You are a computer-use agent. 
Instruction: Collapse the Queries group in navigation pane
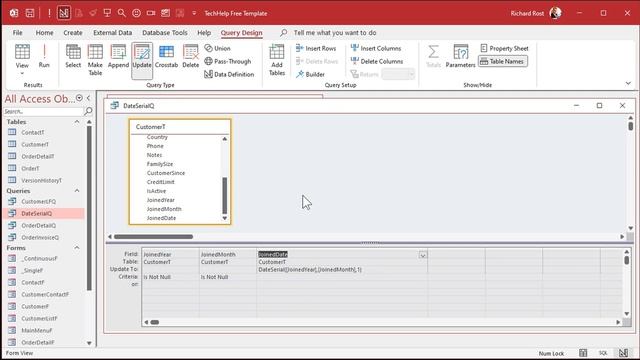[77, 191]
